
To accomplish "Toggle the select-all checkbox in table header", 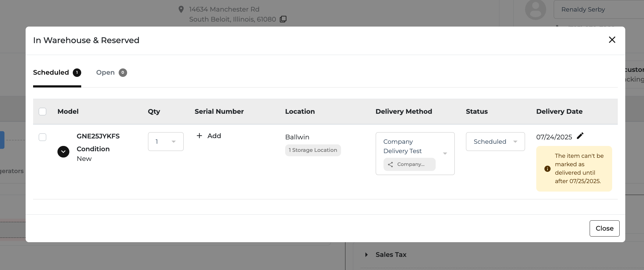I will [42, 112].
